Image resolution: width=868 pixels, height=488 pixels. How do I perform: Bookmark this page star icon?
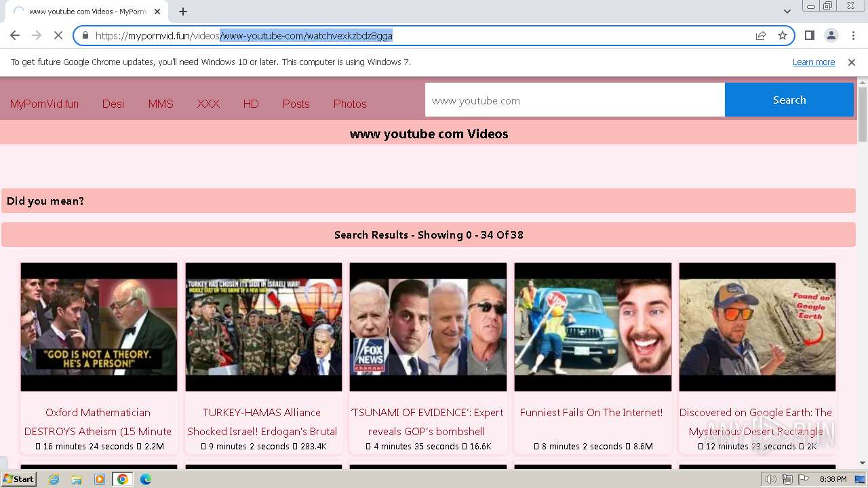tap(783, 35)
